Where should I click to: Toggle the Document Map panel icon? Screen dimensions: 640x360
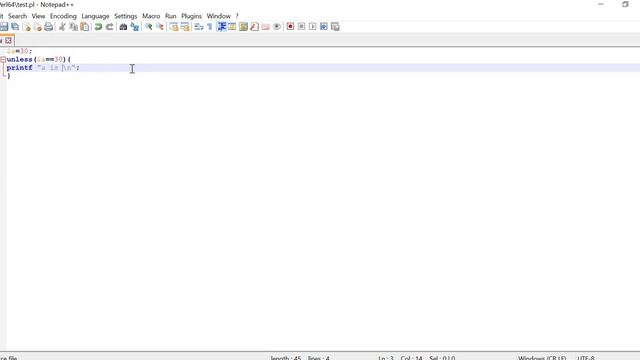tap(243, 27)
